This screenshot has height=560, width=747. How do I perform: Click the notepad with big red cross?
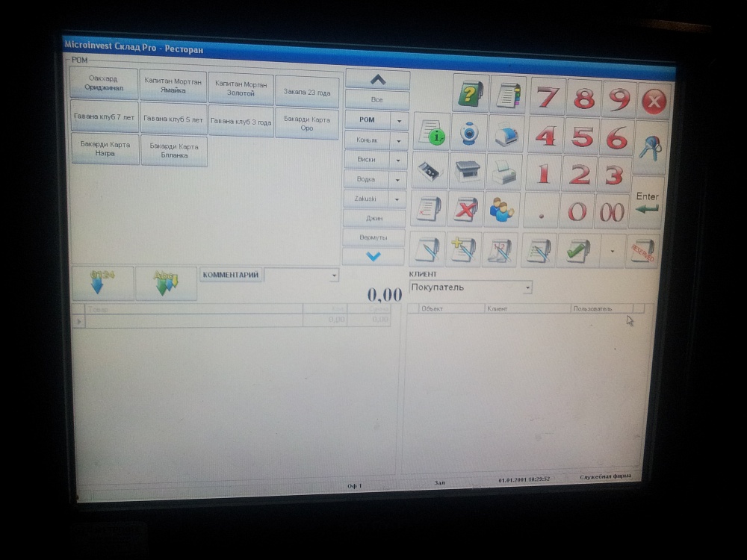pyautogui.click(x=466, y=208)
